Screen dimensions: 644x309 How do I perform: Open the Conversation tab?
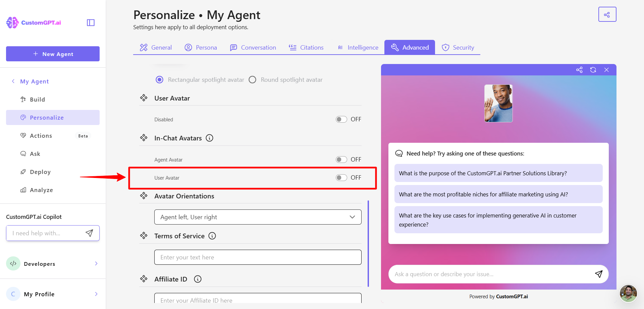[253, 47]
